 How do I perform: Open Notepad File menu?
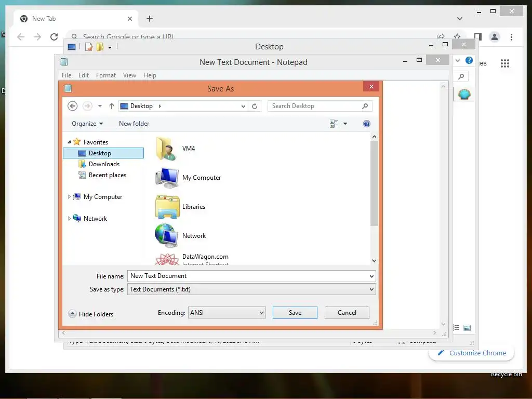[x=66, y=75]
